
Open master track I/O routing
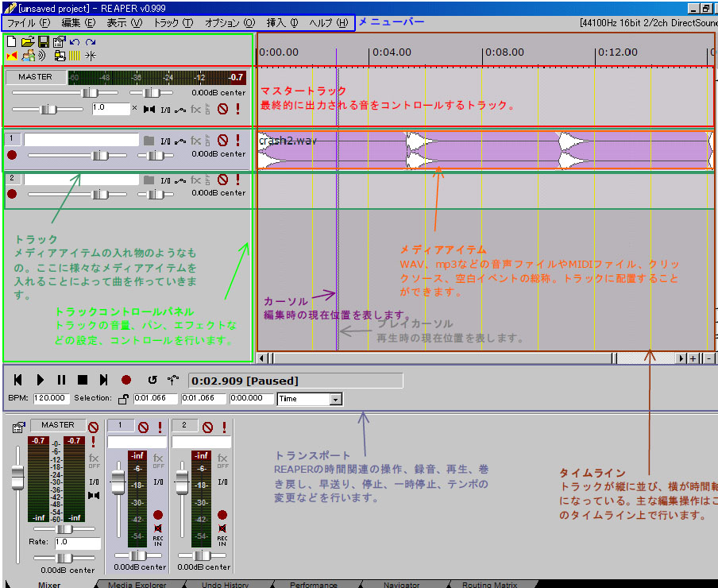tap(165, 110)
